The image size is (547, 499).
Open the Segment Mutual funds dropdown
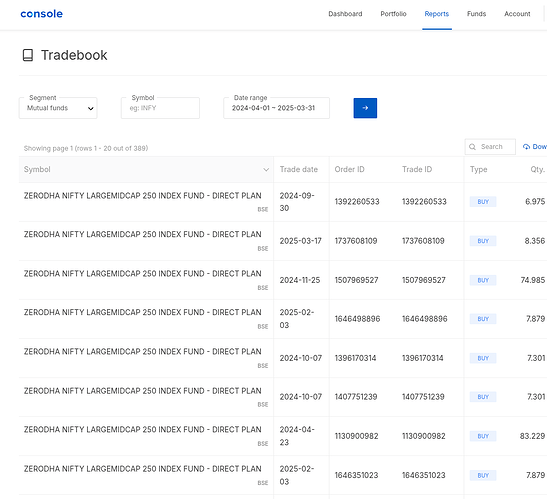point(58,108)
